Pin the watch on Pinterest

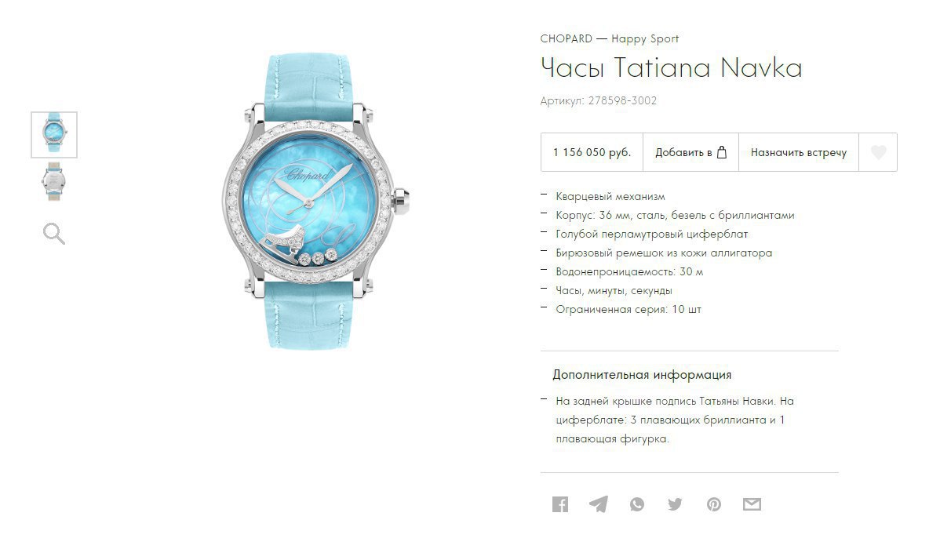(713, 504)
